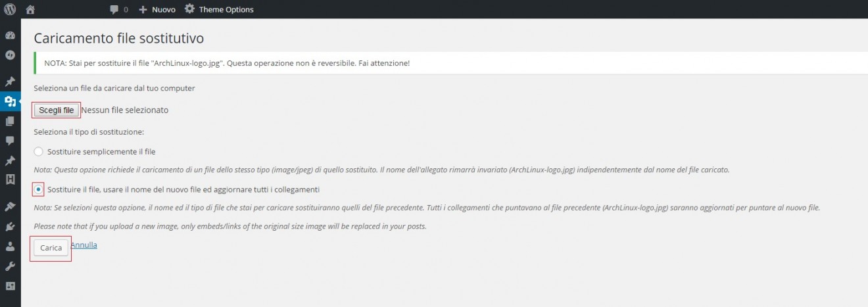Click the "Scegli file" button
Screen dimensions: 868x307
click(x=56, y=110)
